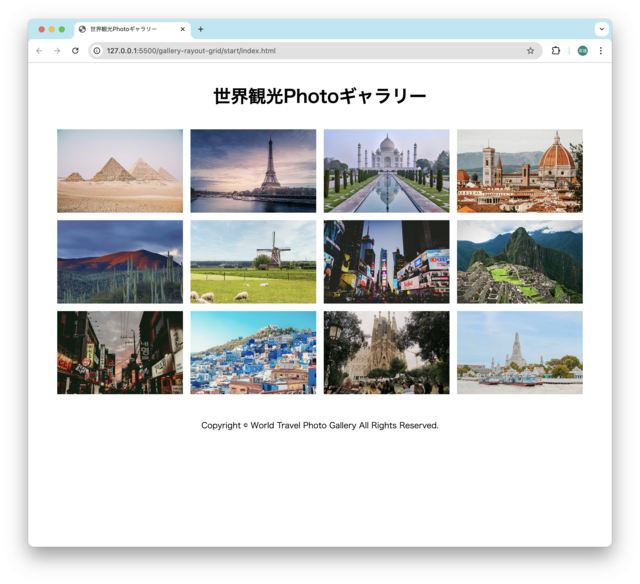Open the windmill and sheep photo
This screenshot has width=640, height=584.
click(253, 262)
